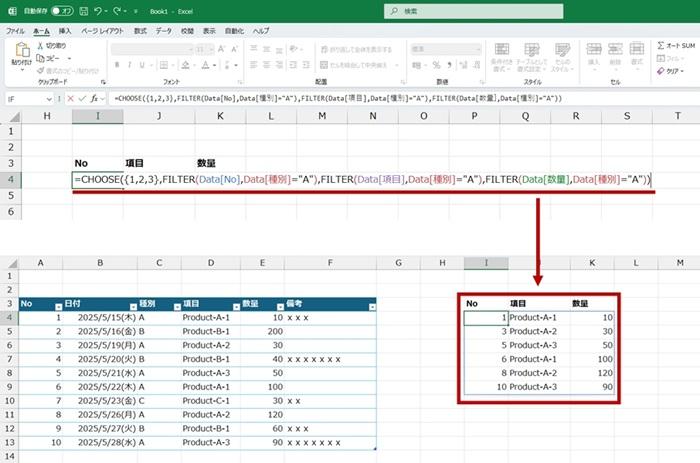Open the 数式 ribbon tab
Viewport: 700px width, 463px height.
coord(140,31)
